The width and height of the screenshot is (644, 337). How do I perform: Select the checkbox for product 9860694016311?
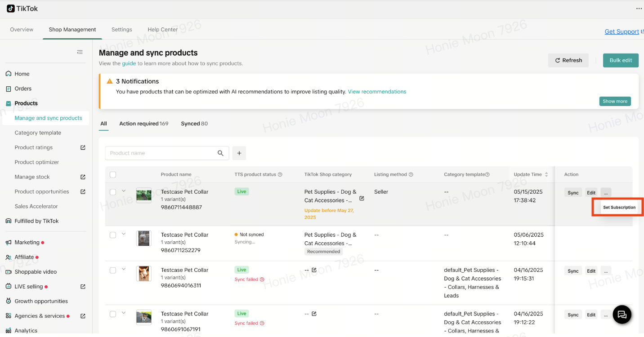113,270
